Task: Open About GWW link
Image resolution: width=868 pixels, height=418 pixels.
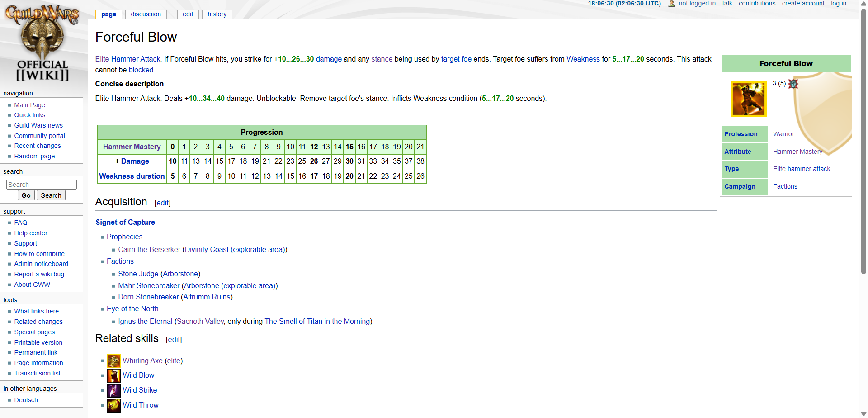Action: pyautogui.click(x=32, y=285)
